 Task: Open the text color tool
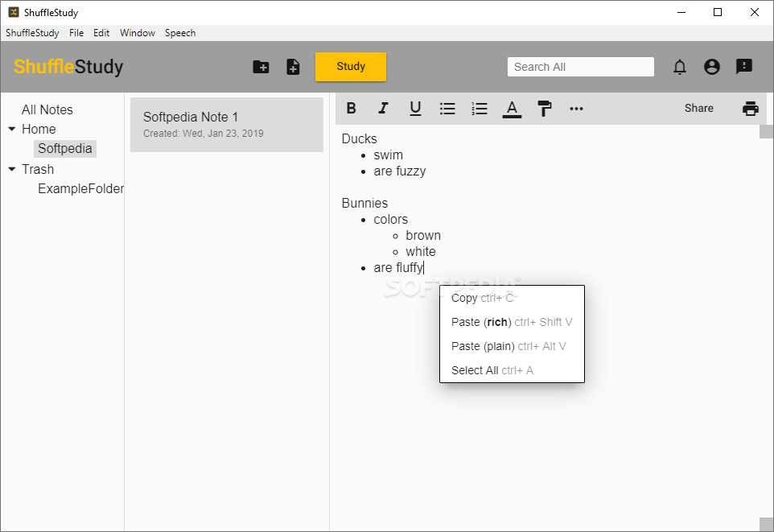(x=512, y=109)
